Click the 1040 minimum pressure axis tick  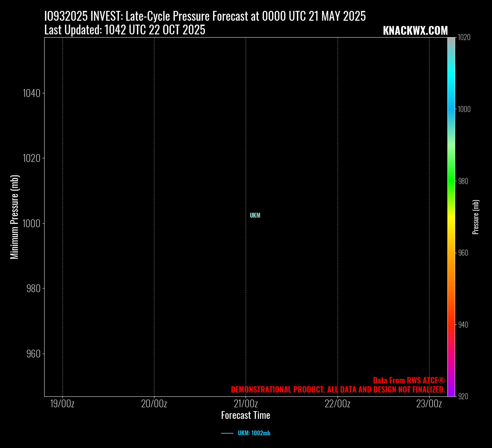[32, 93]
